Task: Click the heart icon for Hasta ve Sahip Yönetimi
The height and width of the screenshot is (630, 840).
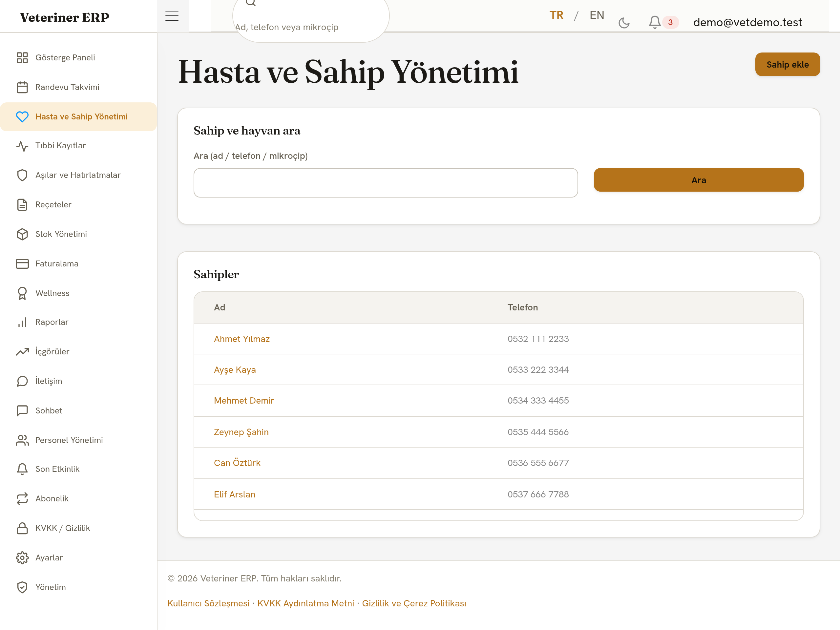Action: click(22, 116)
